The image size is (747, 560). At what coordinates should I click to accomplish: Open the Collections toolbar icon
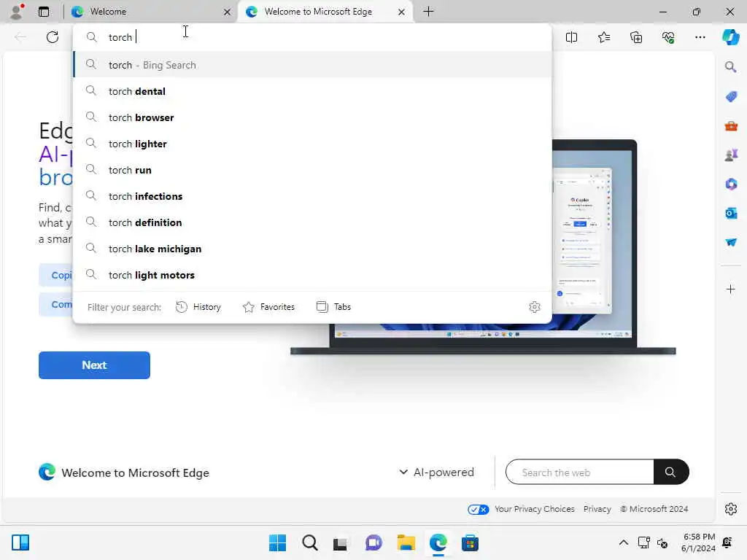636,37
